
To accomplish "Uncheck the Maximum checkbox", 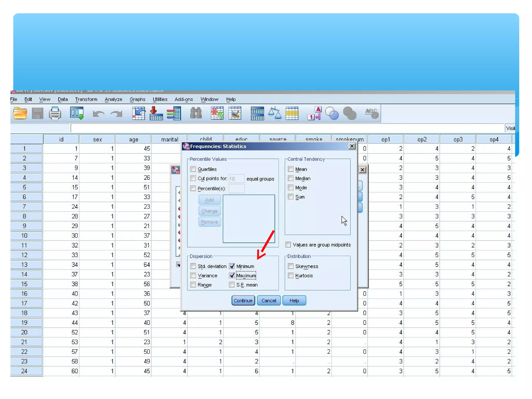I will tap(232, 275).
